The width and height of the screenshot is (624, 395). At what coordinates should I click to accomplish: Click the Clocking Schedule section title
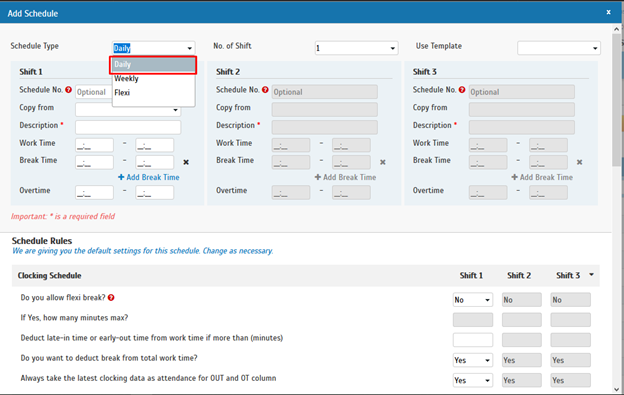[49, 275]
